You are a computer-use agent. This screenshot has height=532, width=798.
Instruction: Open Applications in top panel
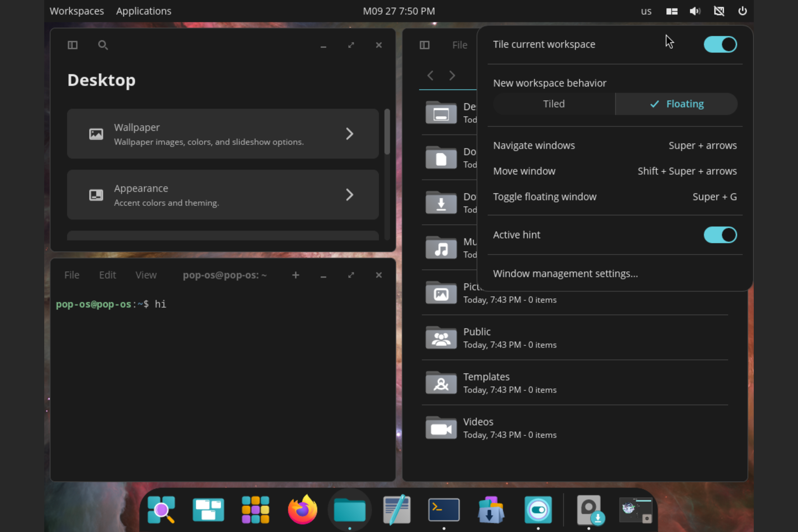pos(144,11)
